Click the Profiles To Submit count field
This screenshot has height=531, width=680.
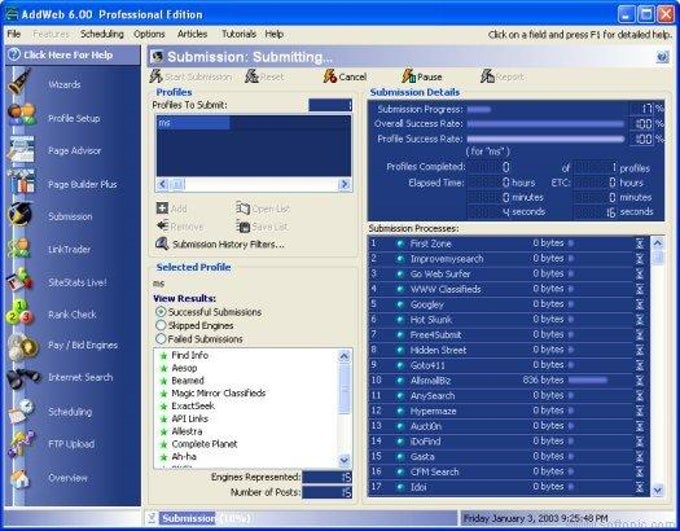point(330,105)
